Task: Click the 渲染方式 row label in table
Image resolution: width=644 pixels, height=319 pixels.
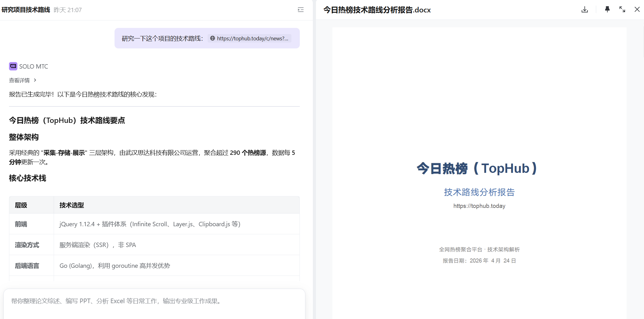Action: 27,245
